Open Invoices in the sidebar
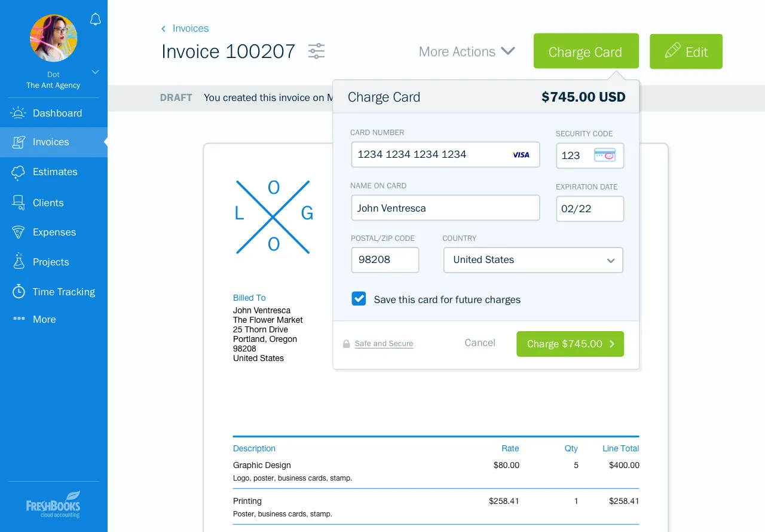This screenshot has height=532, width=765. pyautogui.click(x=51, y=142)
